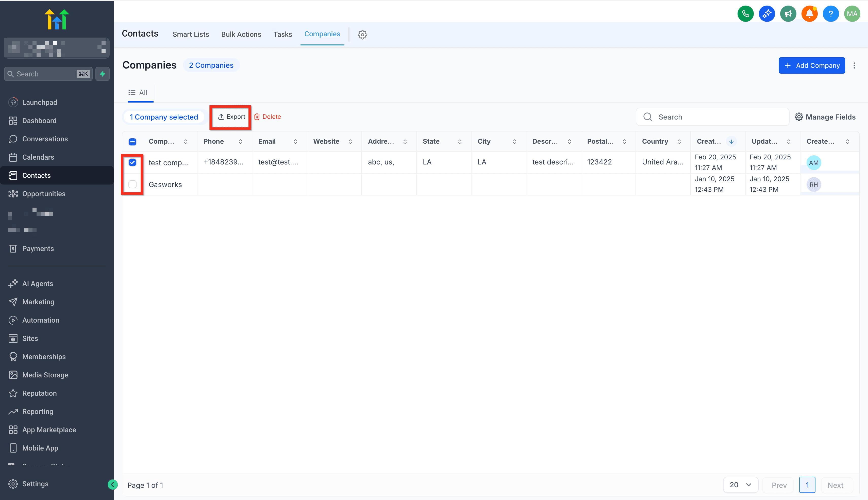Open the gear icon beside Companies tab
The image size is (868, 500).
[x=362, y=34]
